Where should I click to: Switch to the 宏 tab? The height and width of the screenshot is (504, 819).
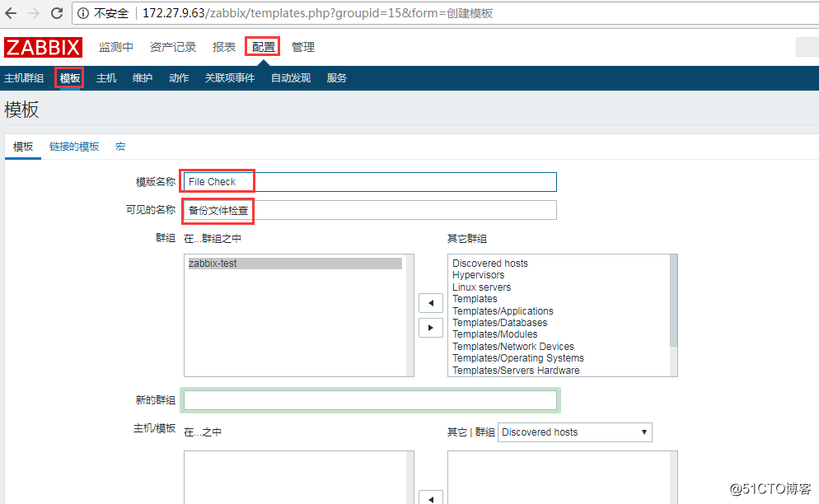[x=120, y=147]
